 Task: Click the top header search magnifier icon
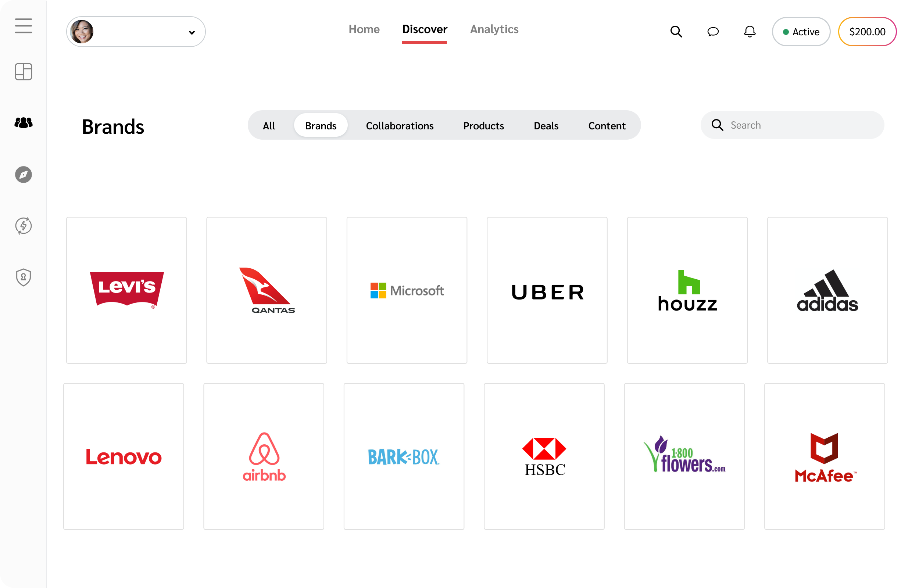[676, 32]
